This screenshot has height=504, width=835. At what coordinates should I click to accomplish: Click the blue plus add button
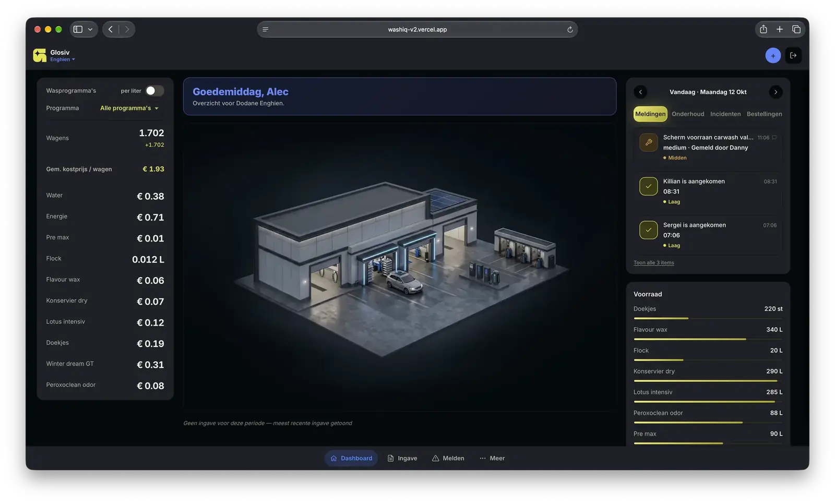[x=773, y=56]
